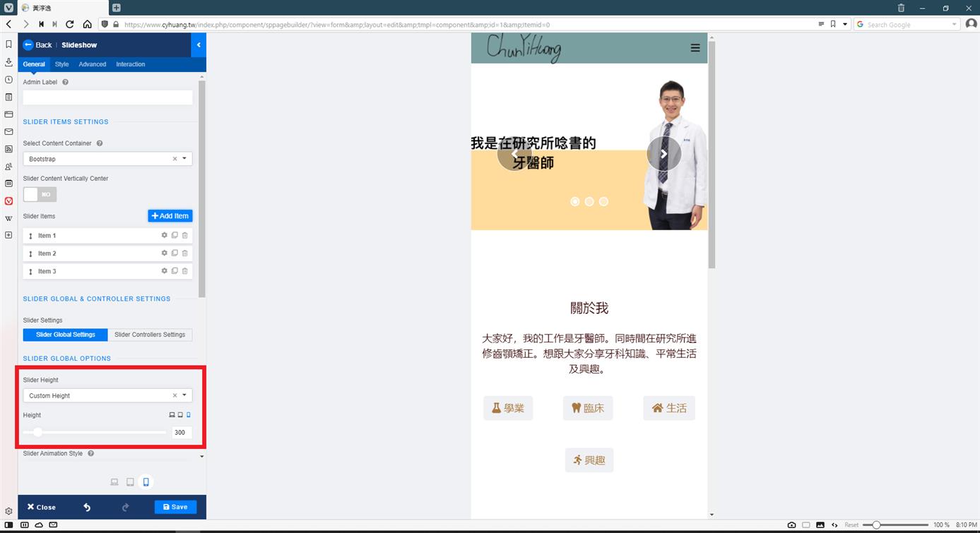Screen dimensions: 980x533
Task: Open the Advanced tab
Action: tap(92, 64)
